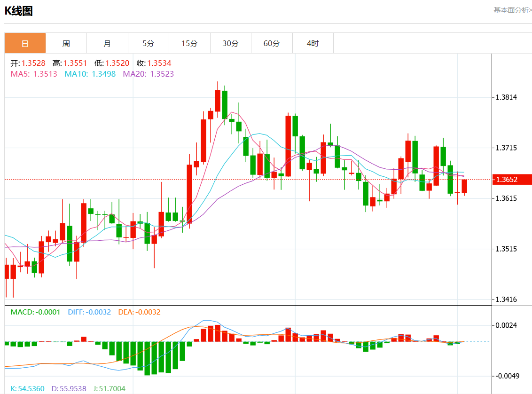Viewport: 532px width, 394px height.
Task: Select the 日 daily chart tab
Action: point(25,43)
